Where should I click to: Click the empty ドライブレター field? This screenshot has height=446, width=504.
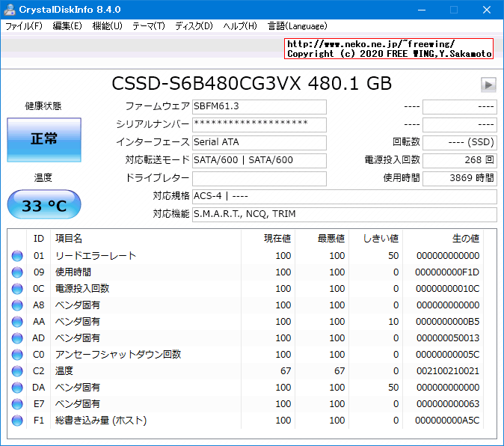[259, 178]
